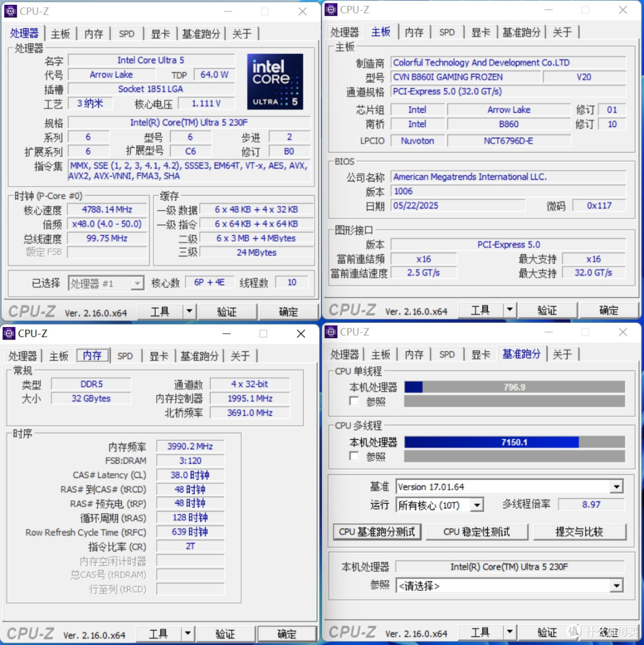Click single-thread score bar 796.9
The height and width of the screenshot is (645, 644).
515,387
